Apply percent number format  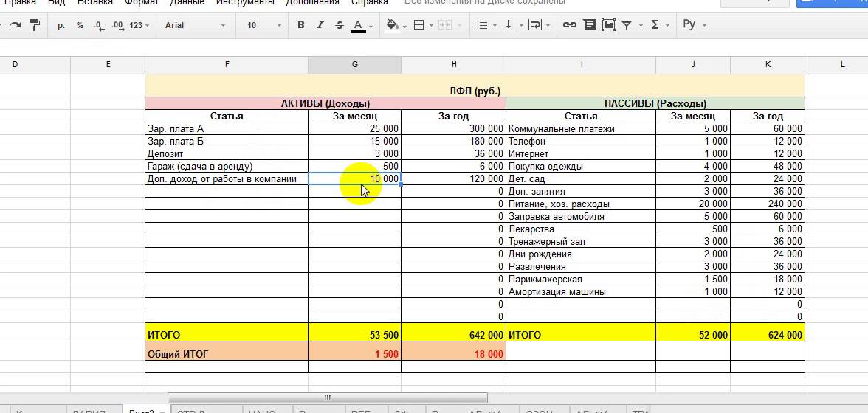coord(80,25)
